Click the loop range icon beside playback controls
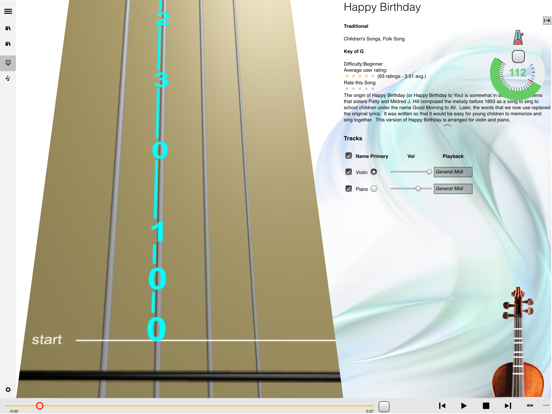The width and height of the screenshot is (552, 414). coord(529,406)
